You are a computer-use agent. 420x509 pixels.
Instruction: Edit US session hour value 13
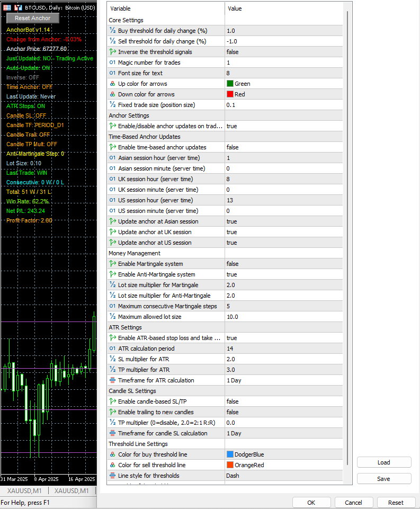tap(284, 200)
